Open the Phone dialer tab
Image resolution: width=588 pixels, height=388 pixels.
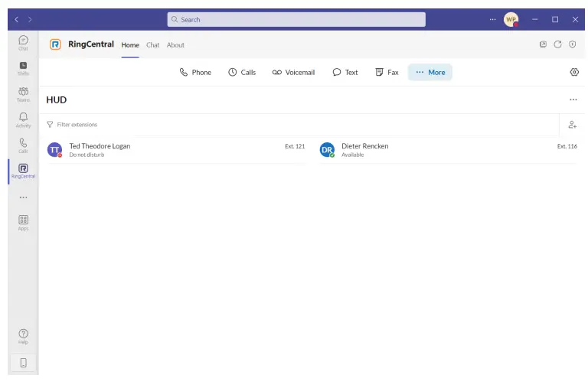[x=195, y=73]
